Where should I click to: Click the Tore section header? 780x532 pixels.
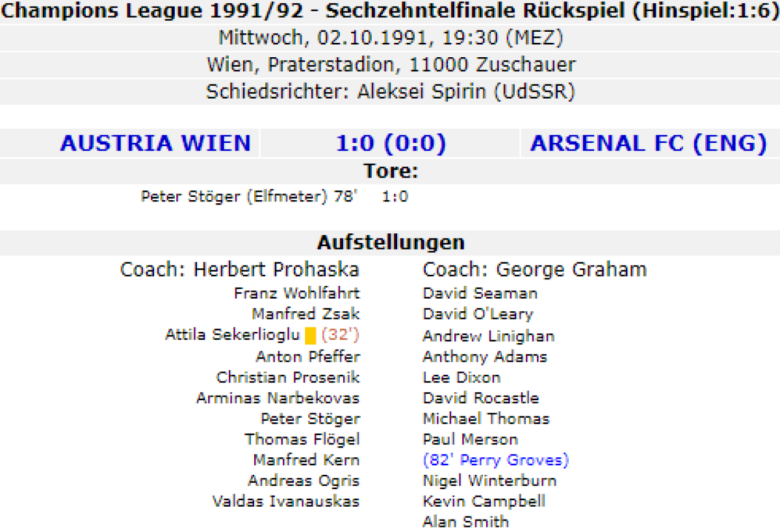(390, 172)
